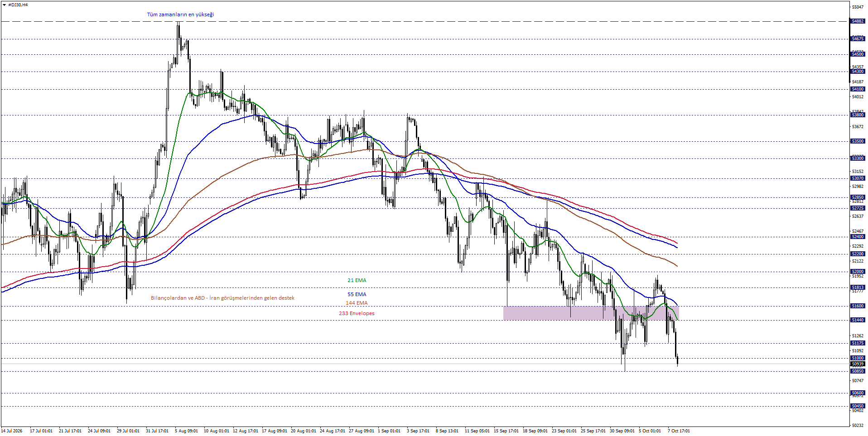The height and width of the screenshot is (436, 868).
Task: Click the 50600 level price tag
Action: (x=858, y=393)
